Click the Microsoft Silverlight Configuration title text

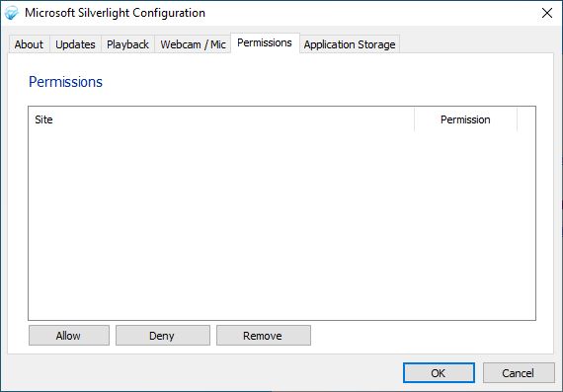115,13
